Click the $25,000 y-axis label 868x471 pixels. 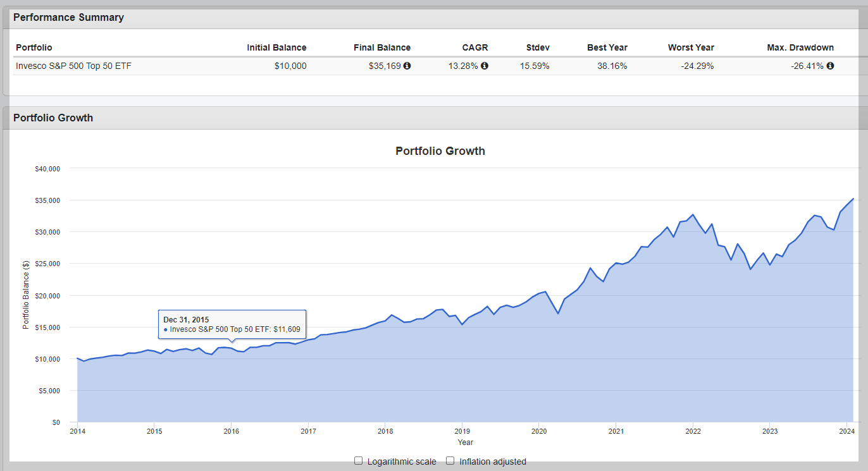point(46,264)
